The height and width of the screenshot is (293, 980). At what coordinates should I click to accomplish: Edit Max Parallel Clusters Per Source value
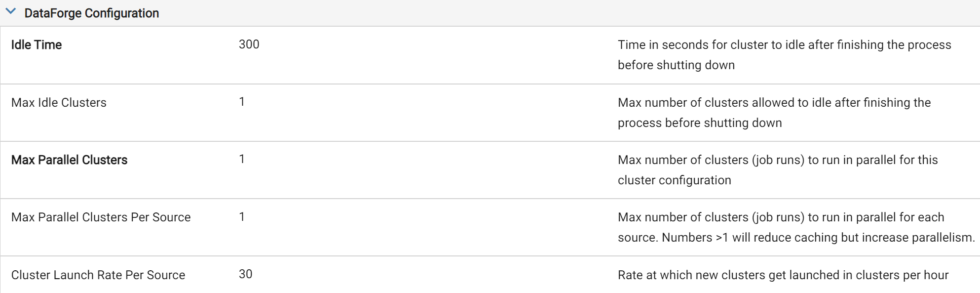(x=242, y=217)
